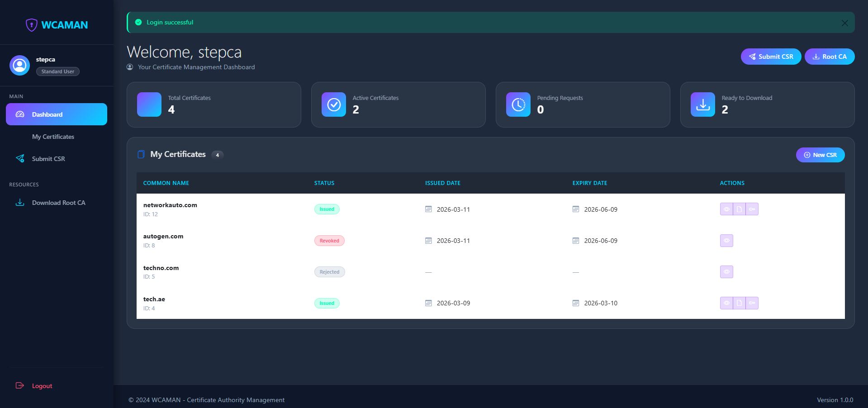Click the Revoked status badge
868x408 pixels.
click(x=329, y=241)
